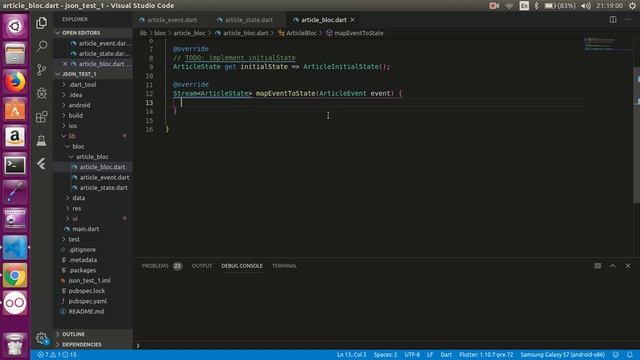Open the Explorer view in the activity bar
This screenshot has height=360, width=640.
(x=41, y=23)
